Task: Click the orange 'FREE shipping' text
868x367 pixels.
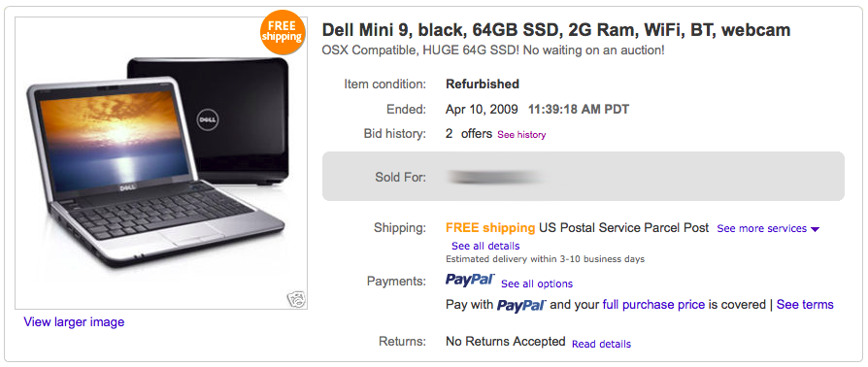Action: [490, 228]
